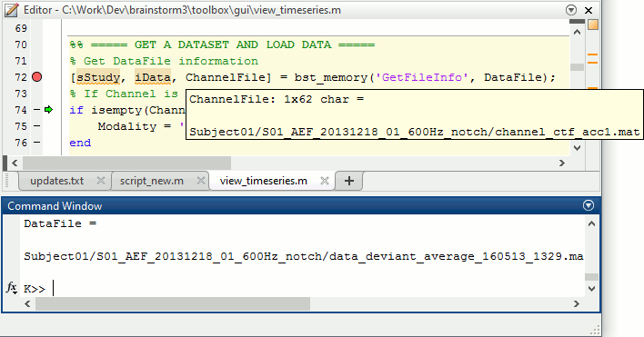Click line number 73

click(x=21, y=94)
